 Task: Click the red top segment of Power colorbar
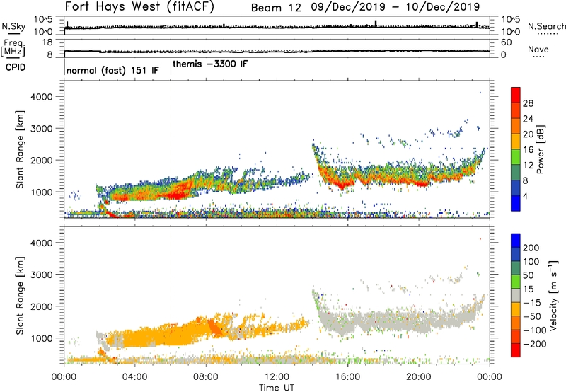coord(516,95)
